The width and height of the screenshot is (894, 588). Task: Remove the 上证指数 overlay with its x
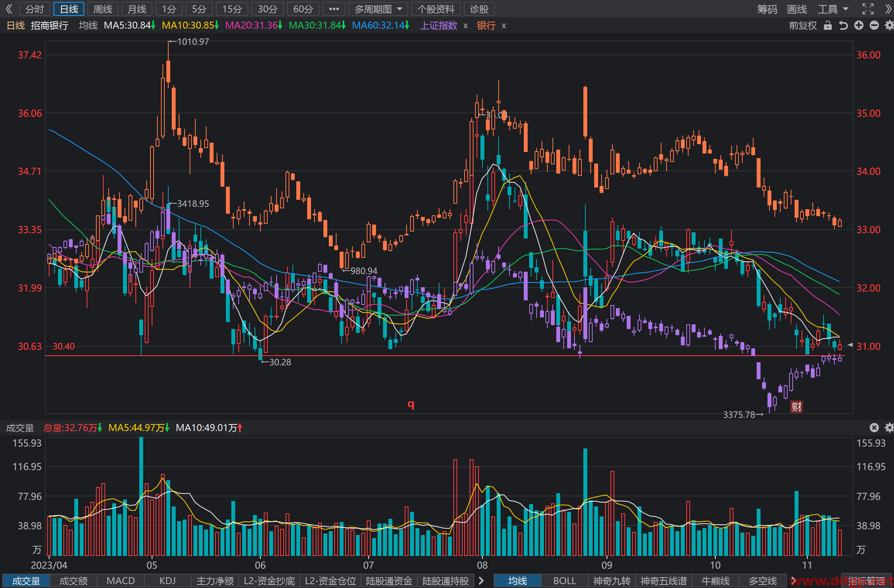tap(465, 26)
